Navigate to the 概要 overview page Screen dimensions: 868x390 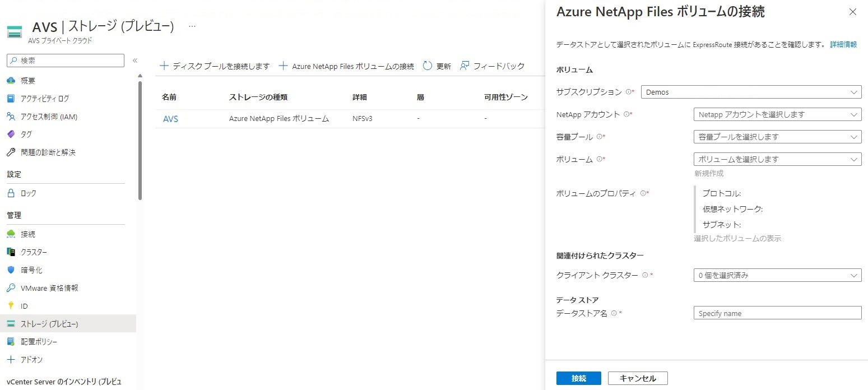[x=27, y=80]
